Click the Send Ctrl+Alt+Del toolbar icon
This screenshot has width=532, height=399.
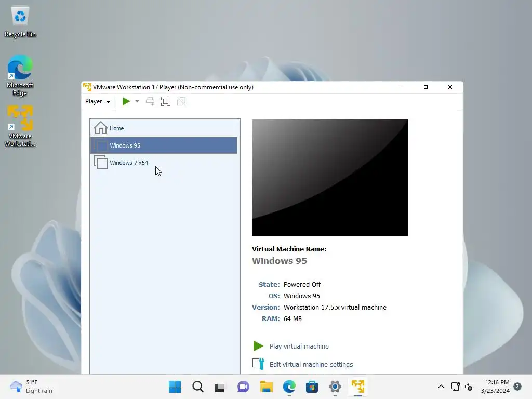point(150,101)
